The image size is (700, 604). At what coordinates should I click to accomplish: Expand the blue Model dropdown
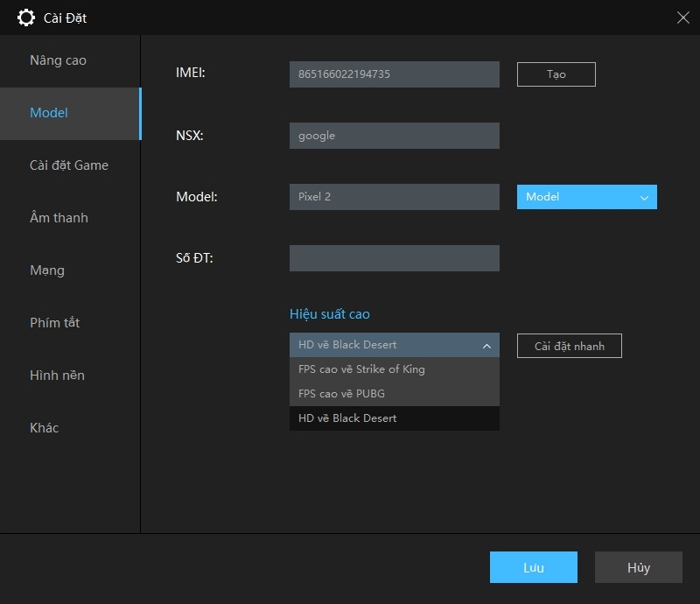click(x=586, y=197)
